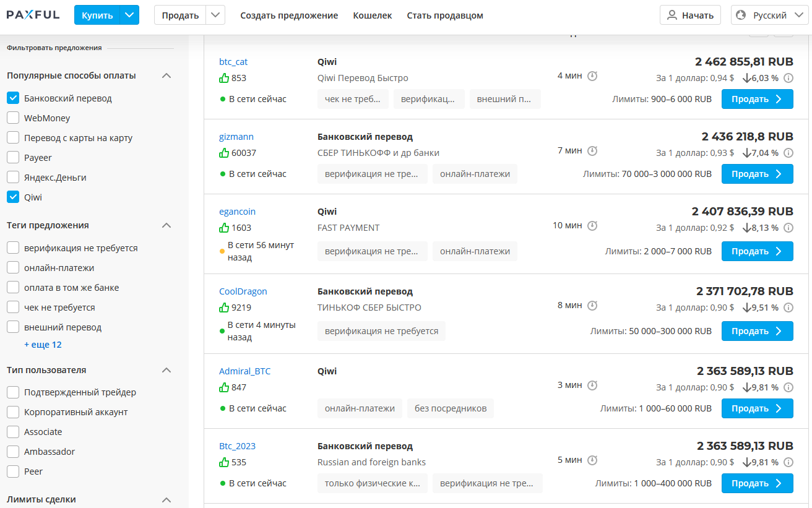Click Продать button for CoolDragon offer

pyautogui.click(x=757, y=331)
